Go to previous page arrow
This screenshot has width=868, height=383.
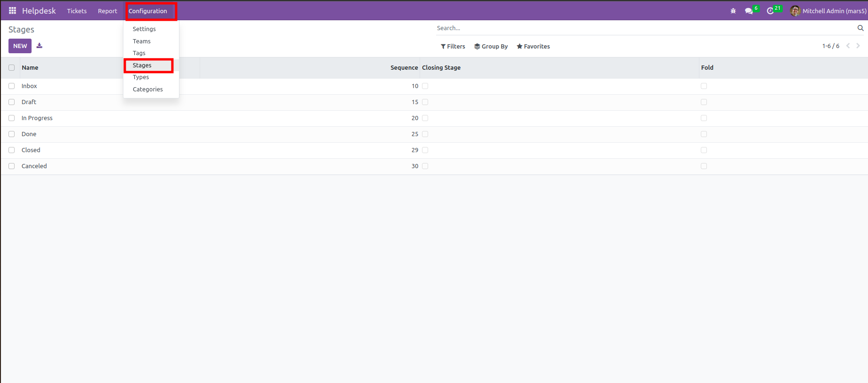(x=848, y=46)
